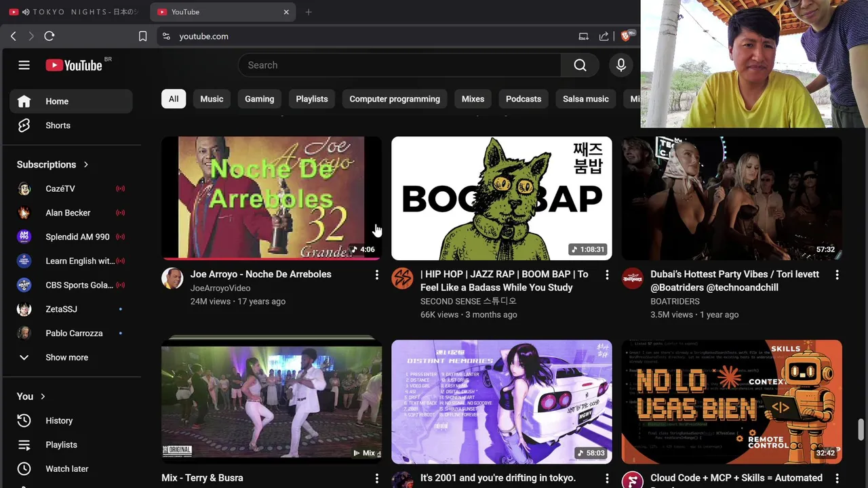This screenshot has height=488, width=868.
Task: Open History in sidebar
Action: click(71, 421)
